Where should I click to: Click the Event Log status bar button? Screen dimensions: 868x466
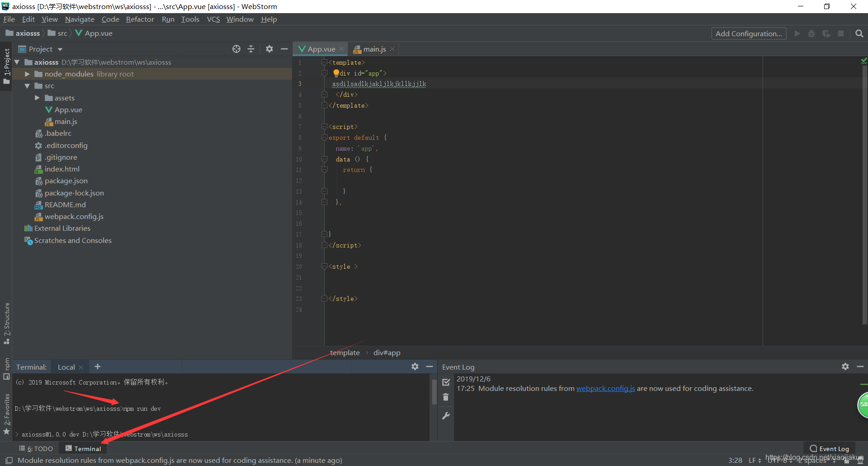[829, 448]
